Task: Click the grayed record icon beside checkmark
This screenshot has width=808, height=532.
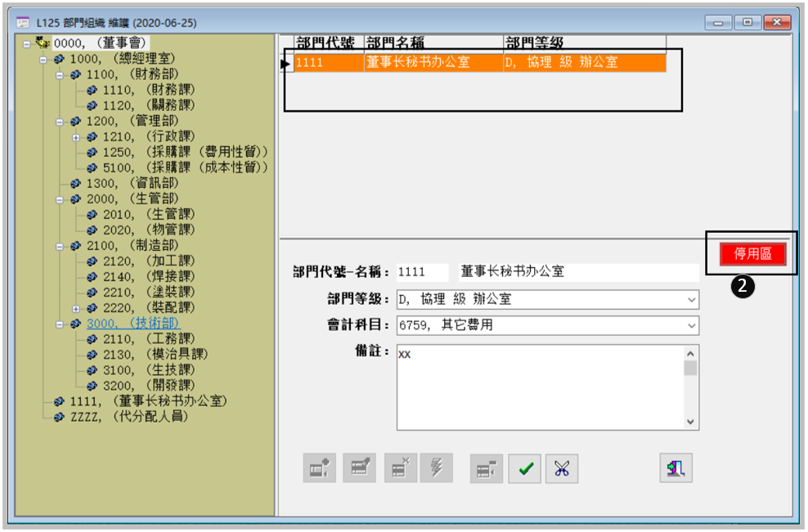Action: [486, 468]
